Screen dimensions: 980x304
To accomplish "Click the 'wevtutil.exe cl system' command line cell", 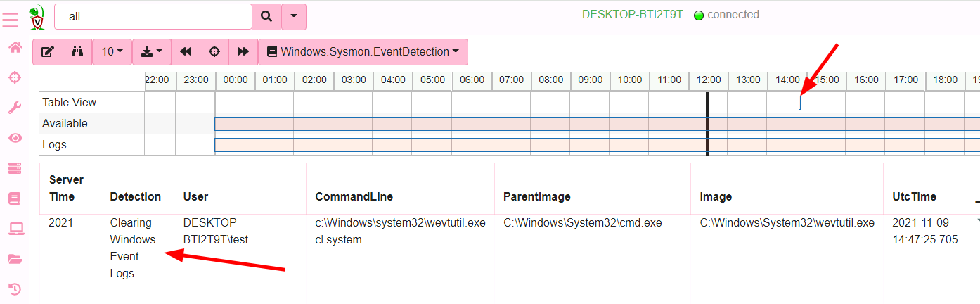I will pos(400,232).
